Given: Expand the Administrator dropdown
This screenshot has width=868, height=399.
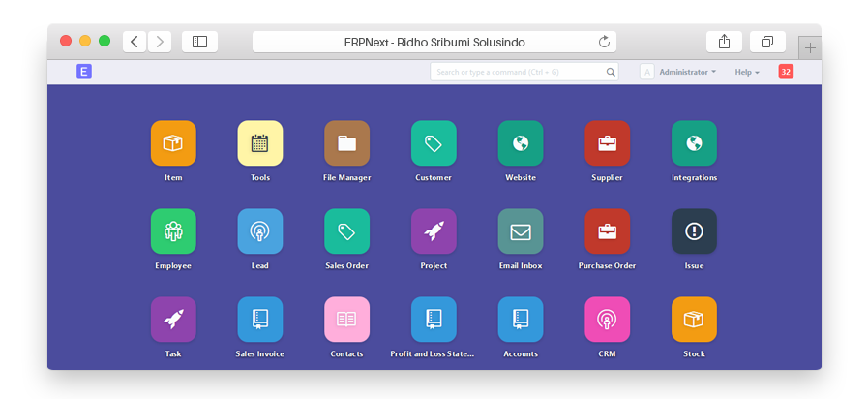Looking at the screenshot, I should tap(688, 72).
